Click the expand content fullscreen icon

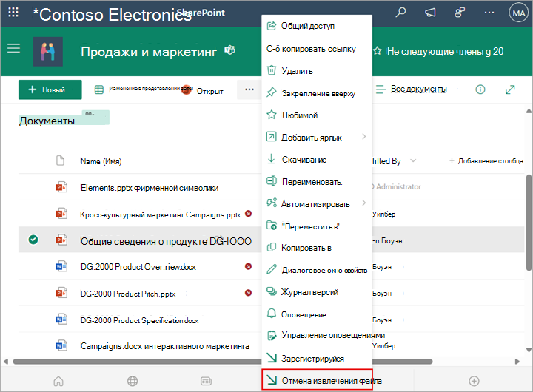tap(510, 89)
